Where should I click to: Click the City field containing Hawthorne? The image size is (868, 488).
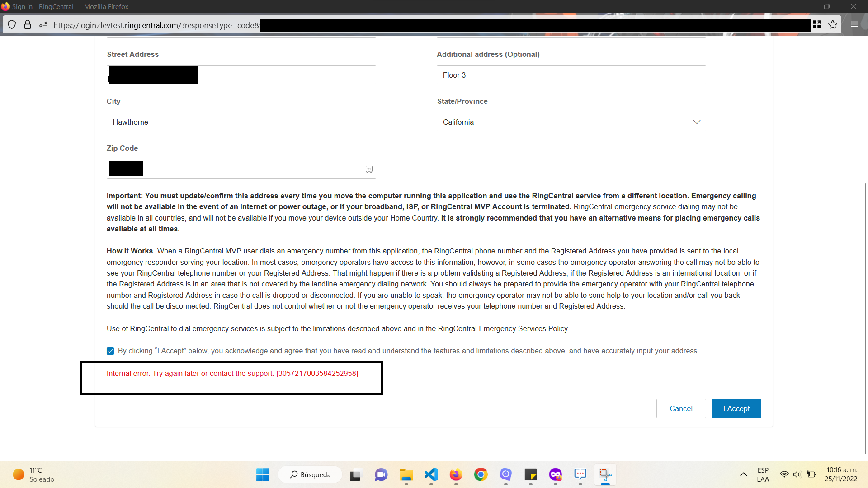coord(241,122)
